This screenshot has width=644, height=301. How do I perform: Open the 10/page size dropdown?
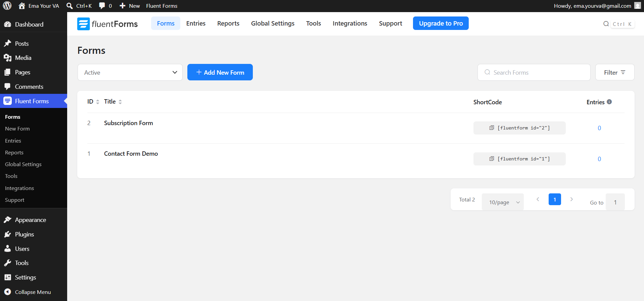[503, 202]
